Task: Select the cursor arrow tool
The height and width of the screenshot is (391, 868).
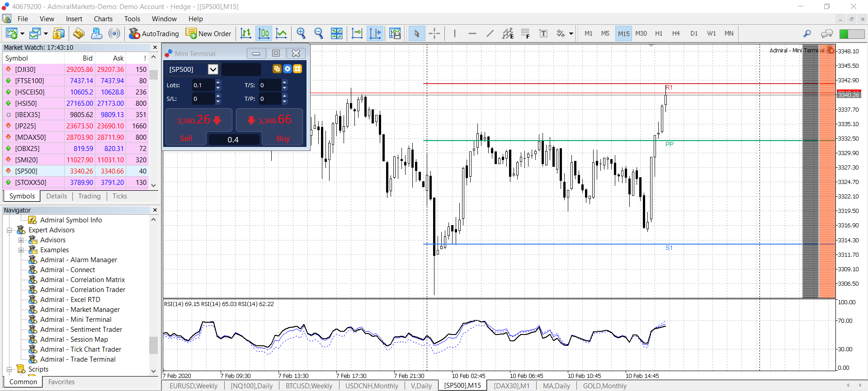Action: tap(417, 33)
